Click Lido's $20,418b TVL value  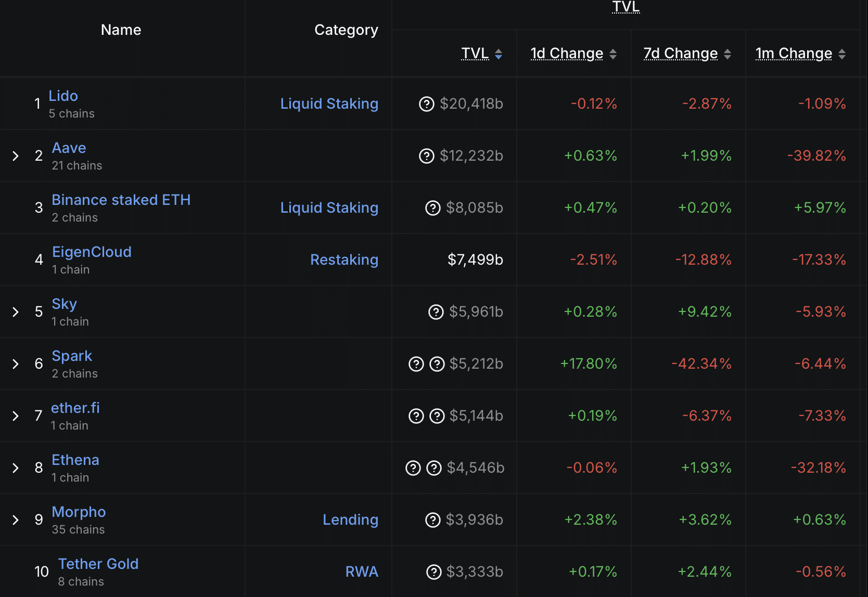point(471,104)
